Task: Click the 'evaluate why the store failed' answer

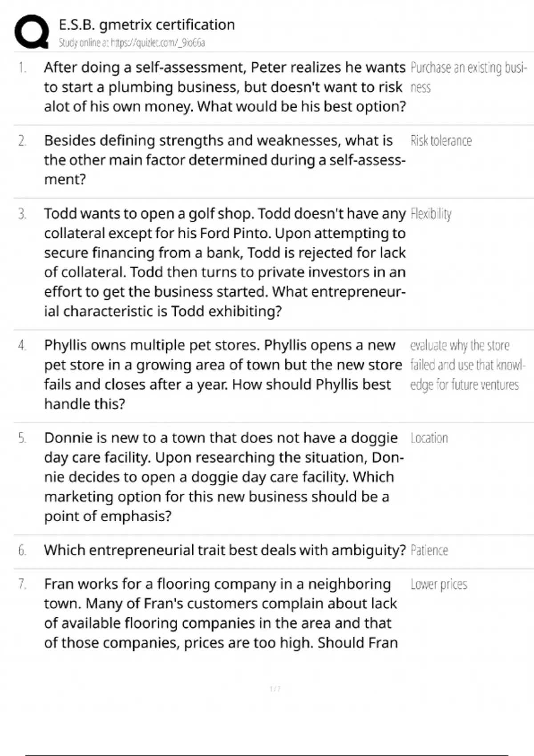Action: (467, 365)
